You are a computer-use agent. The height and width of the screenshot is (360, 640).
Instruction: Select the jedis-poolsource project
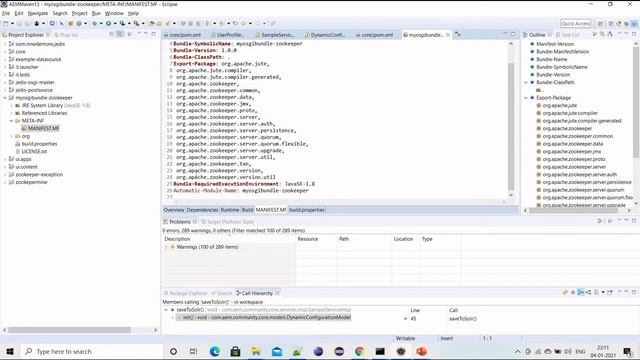click(31, 90)
